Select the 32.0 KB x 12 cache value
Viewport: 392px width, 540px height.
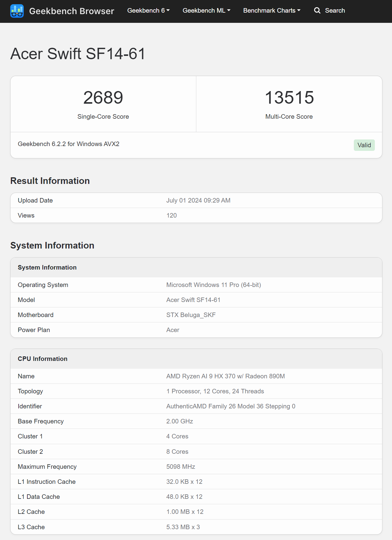point(184,482)
